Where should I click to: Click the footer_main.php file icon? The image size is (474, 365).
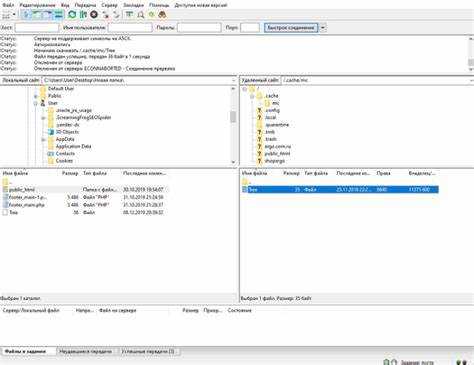[x=5, y=205]
